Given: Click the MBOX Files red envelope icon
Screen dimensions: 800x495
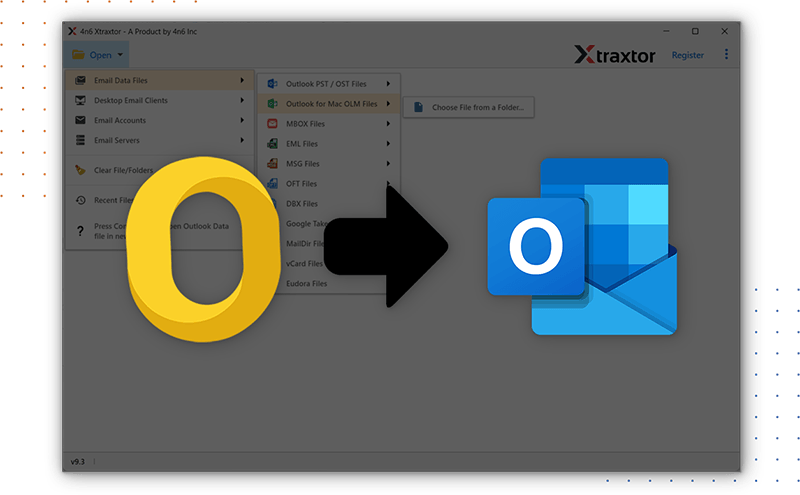Looking at the screenshot, I should click(x=272, y=123).
